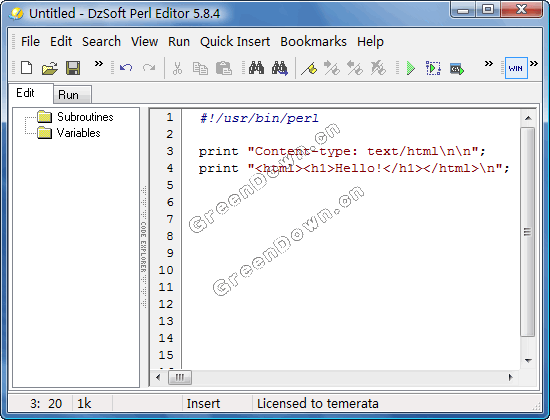Open the Quick Insert menu
Image resolution: width=550 pixels, height=420 pixels.
pyautogui.click(x=235, y=41)
